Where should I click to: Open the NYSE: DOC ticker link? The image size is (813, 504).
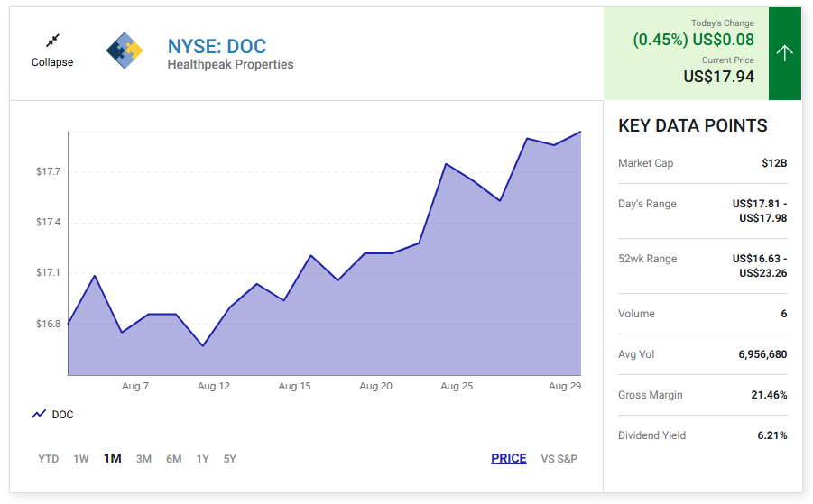coord(217,47)
